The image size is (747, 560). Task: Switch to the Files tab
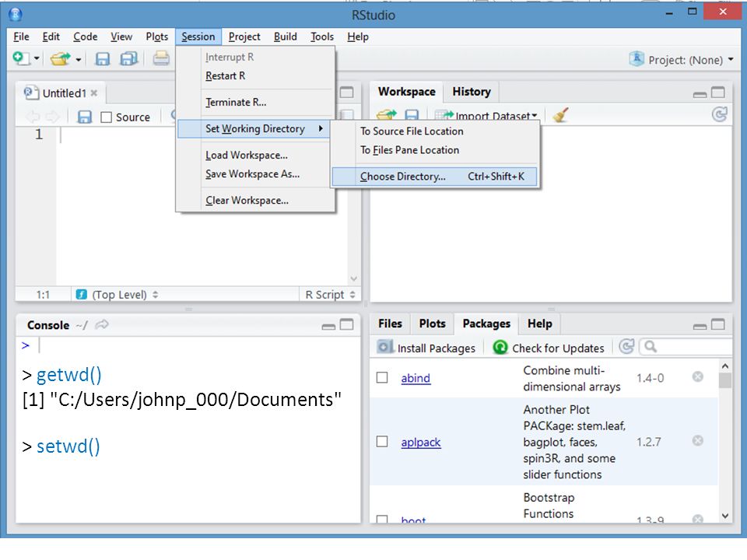click(x=390, y=324)
